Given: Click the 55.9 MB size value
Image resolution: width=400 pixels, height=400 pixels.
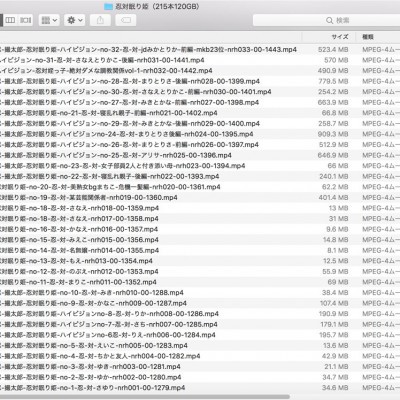Looking at the screenshot, I should [x=335, y=271].
